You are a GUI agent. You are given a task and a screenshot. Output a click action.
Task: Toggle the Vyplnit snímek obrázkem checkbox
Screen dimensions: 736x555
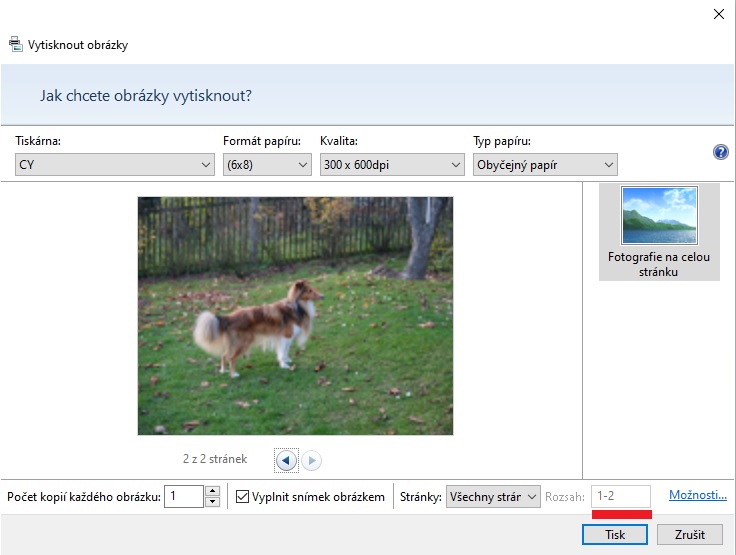pyautogui.click(x=242, y=497)
